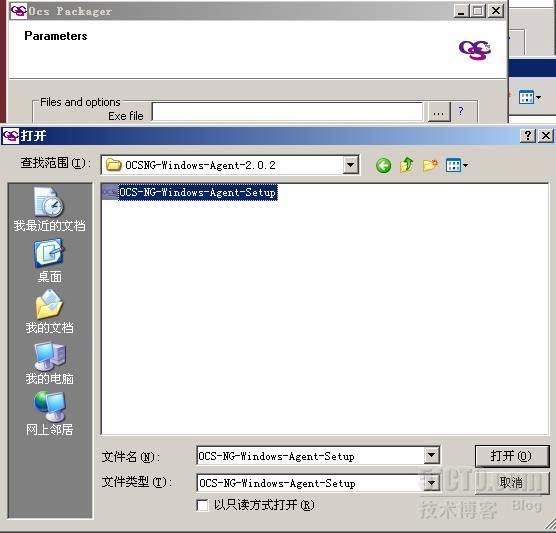Image resolution: width=556 pixels, height=533 pixels.
Task: Expand the 文件名 dropdown arrow
Action: point(432,455)
